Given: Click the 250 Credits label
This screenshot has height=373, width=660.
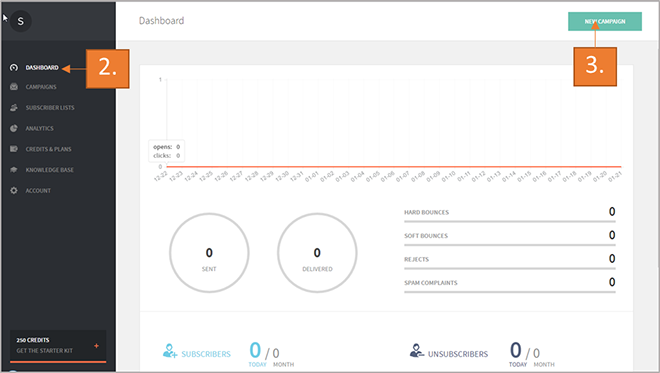Looking at the screenshot, I should coord(33,340).
